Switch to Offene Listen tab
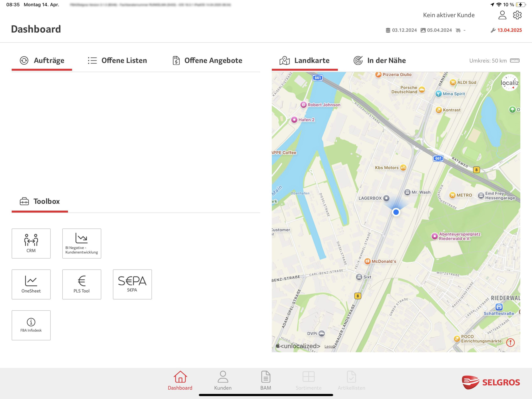Screen dimensions: 532x399 117,61
